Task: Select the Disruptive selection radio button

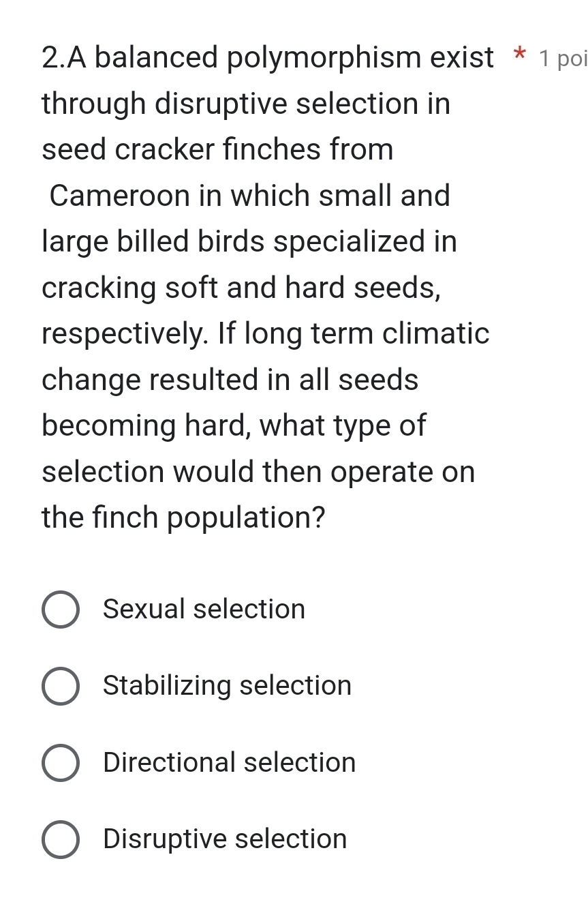Action: [x=60, y=839]
